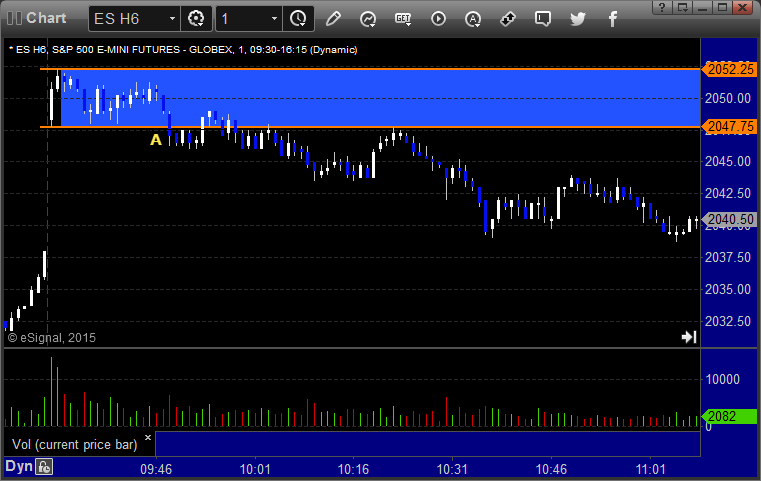Select the yellow A text annotation
This screenshot has width=761, height=481.
[156, 140]
